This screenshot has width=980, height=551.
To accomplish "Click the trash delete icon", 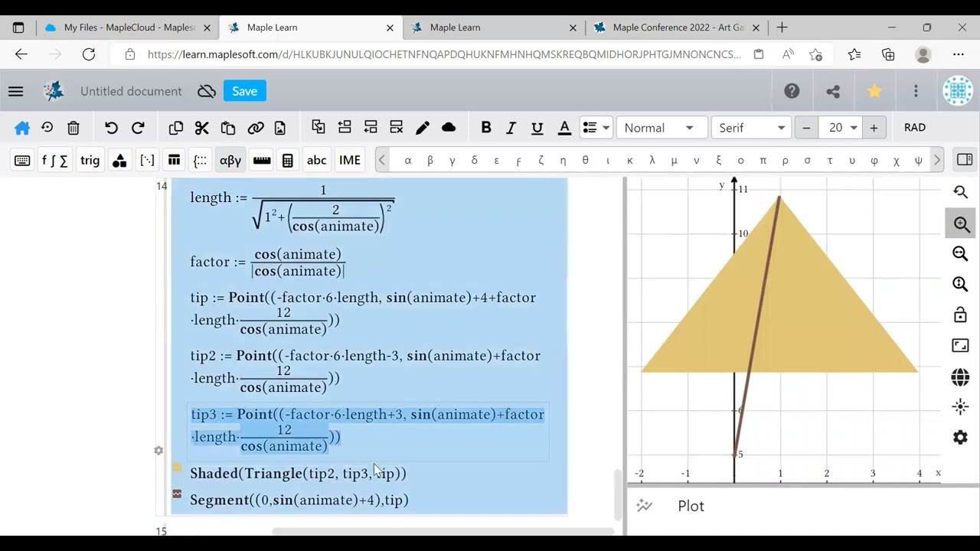I will 73,128.
